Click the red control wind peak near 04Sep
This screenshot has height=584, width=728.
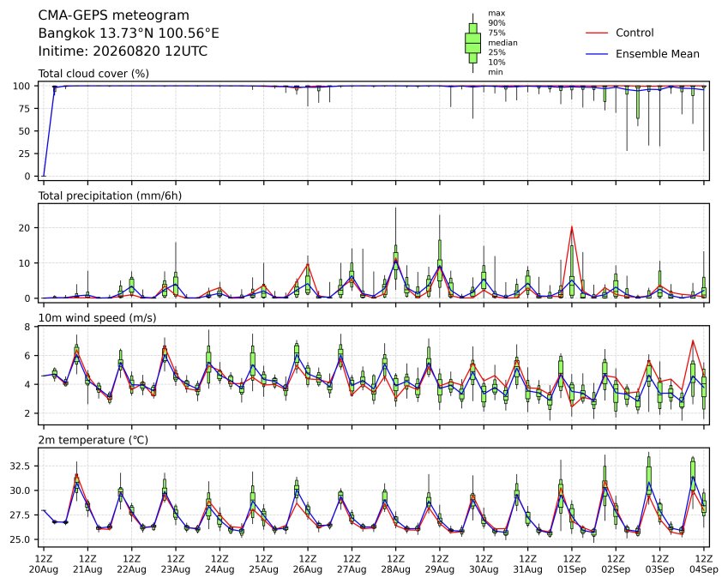(x=693, y=340)
